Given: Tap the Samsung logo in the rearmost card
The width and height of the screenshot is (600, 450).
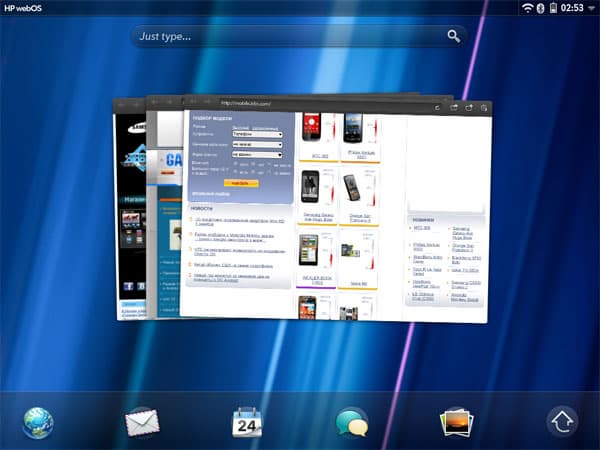Looking at the screenshot, I should (x=137, y=127).
